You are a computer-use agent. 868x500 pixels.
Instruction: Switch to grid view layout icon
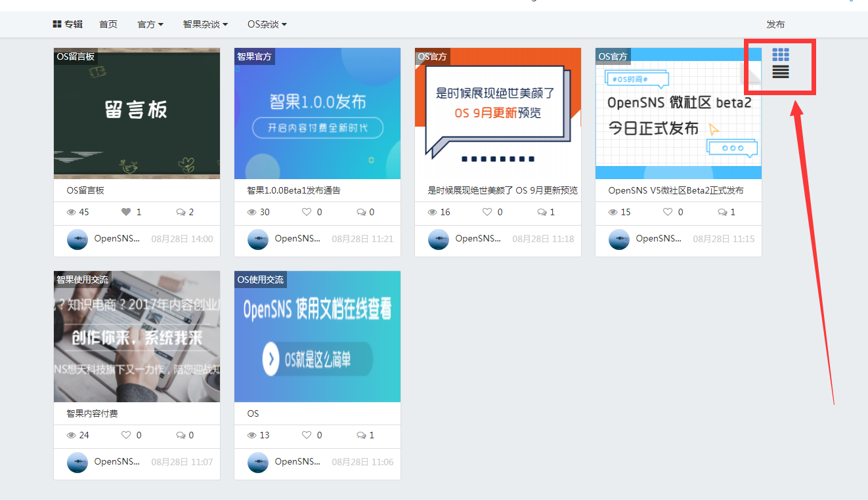coord(781,54)
